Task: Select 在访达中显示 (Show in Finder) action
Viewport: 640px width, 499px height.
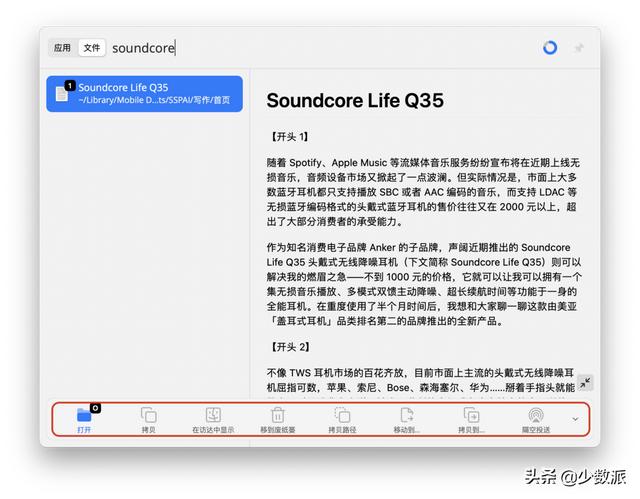Action: pyautogui.click(x=213, y=420)
